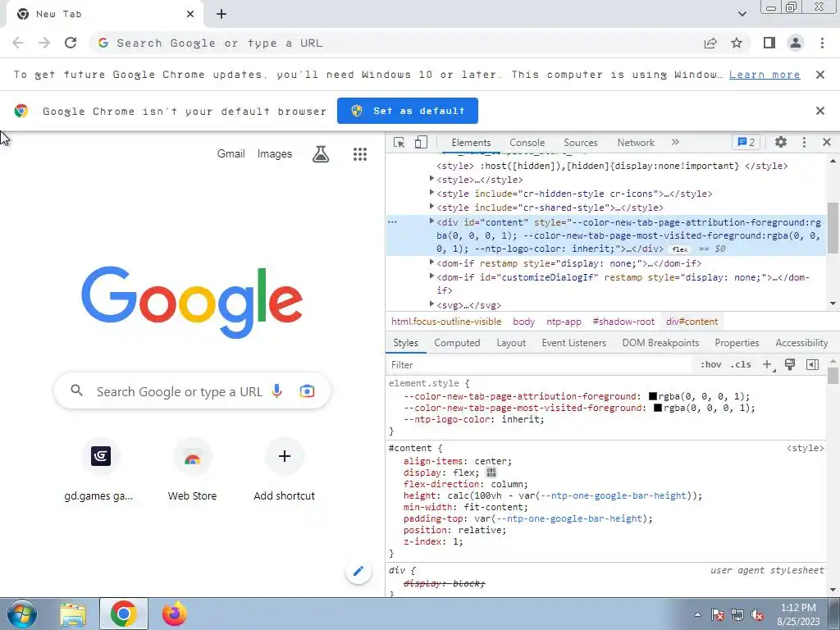The height and width of the screenshot is (630, 840).
Task: Open actions ellipsis on selected DOM row
Action: pos(393,221)
